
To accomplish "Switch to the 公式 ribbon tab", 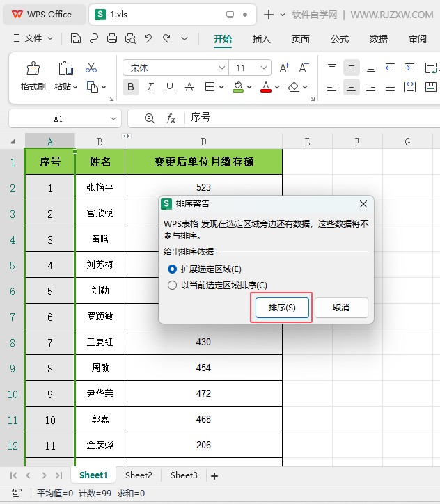I will tap(340, 39).
